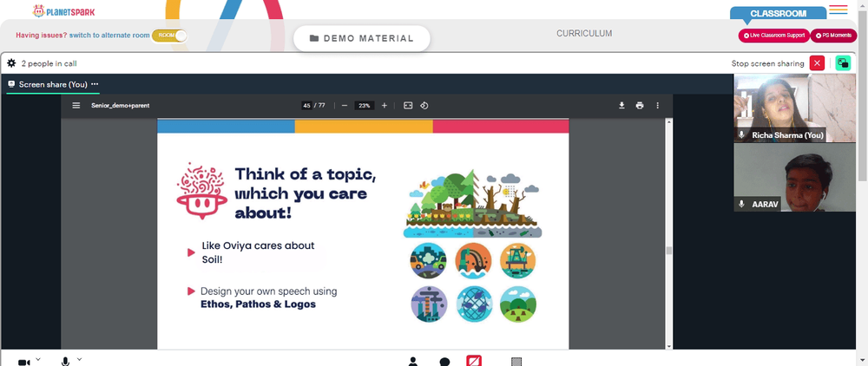Image resolution: width=868 pixels, height=366 pixels.
Task: Toggle the camera on or off
Action: click(23, 363)
